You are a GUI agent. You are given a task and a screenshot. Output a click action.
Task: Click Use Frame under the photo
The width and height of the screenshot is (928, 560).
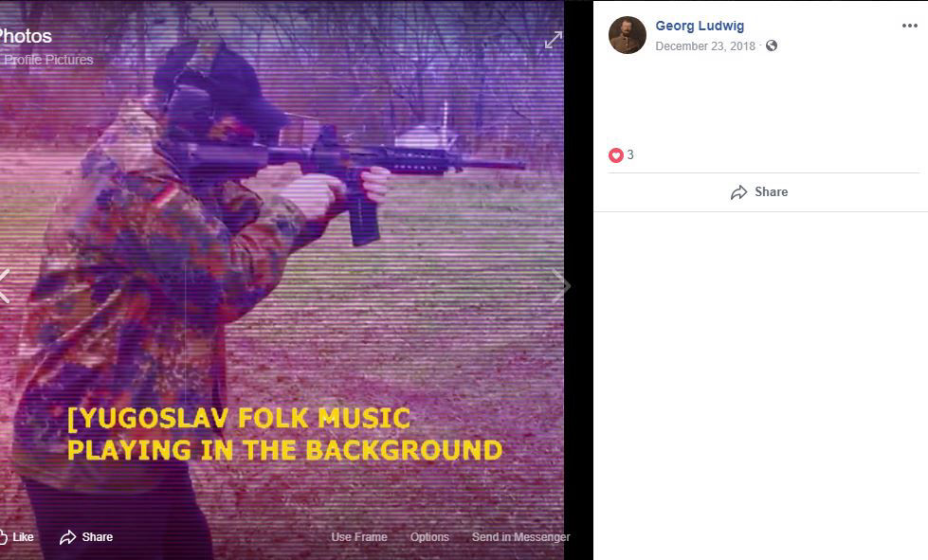pyautogui.click(x=359, y=537)
